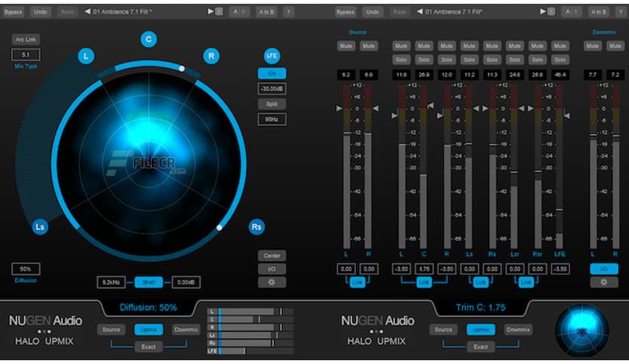Click A to B in right window
This screenshot has width=629, height=364.
coord(598,12)
